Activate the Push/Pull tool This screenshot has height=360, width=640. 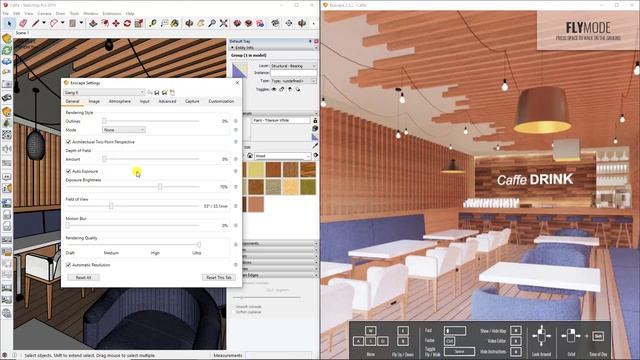point(93,23)
